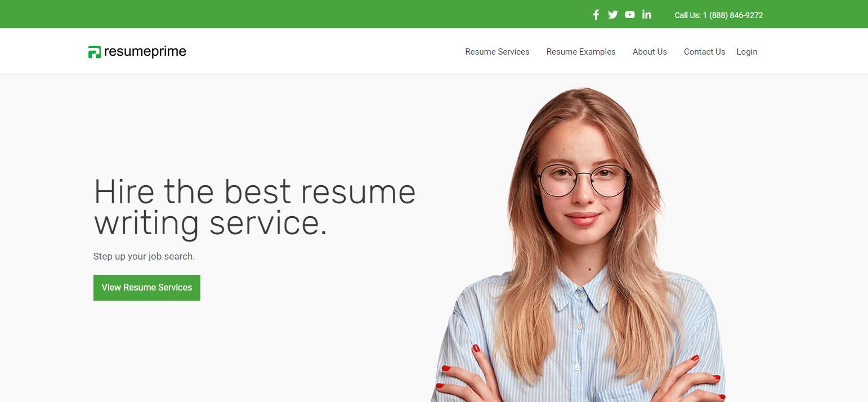Go to the About Us page
868x402 pixels.
(650, 52)
